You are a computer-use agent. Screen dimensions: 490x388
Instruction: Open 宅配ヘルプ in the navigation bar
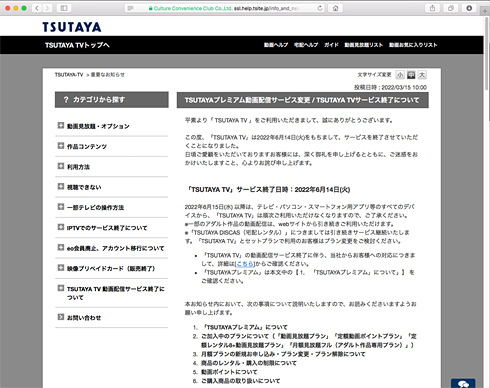pos(306,45)
